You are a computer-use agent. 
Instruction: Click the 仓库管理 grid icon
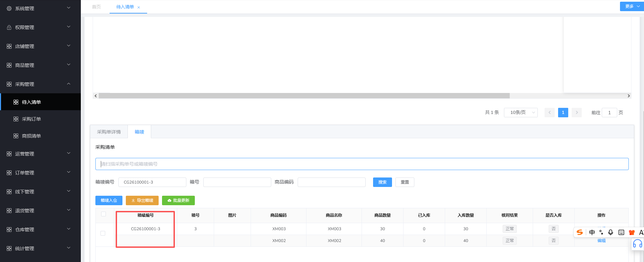[9, 230]
